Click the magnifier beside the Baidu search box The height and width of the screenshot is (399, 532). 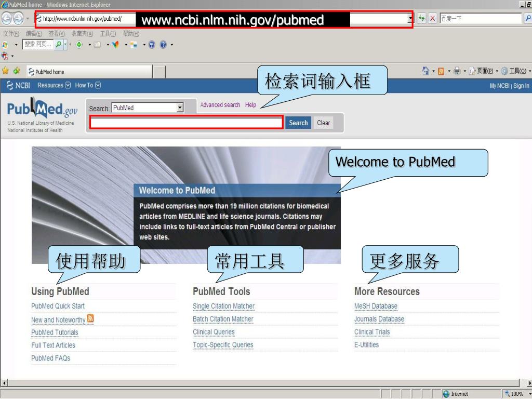528,18
